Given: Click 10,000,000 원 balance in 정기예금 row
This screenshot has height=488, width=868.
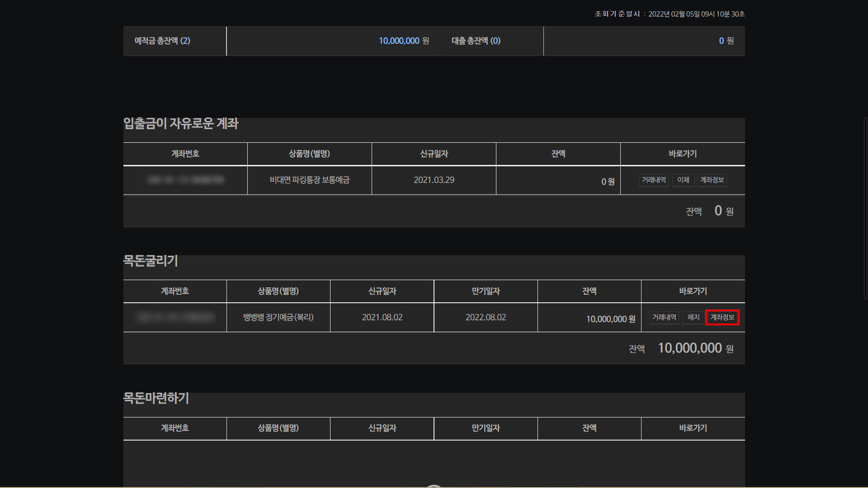Looking at the screenshot, I should pyautogui.click(x=610, y=319).
